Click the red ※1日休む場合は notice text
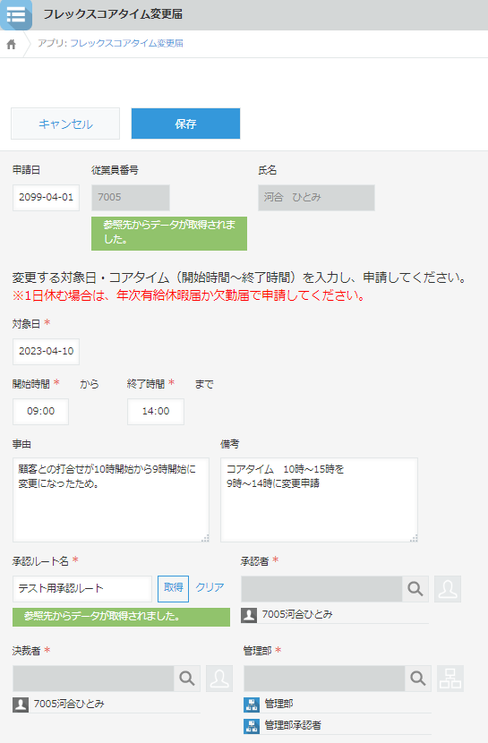The width and height of the screenshot is (488, 743). pos(189,296)
